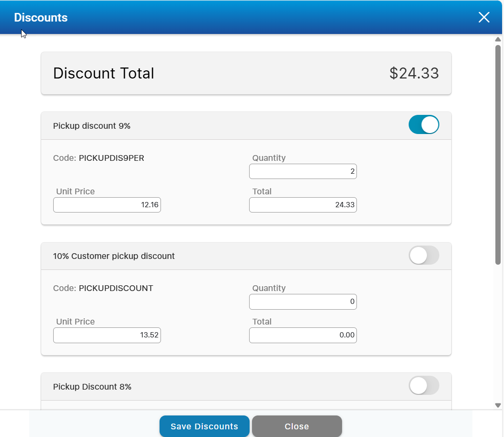Focus the Unit Price field showing 13.52
This screenshot has height=437, width=504.
[107, 336]
